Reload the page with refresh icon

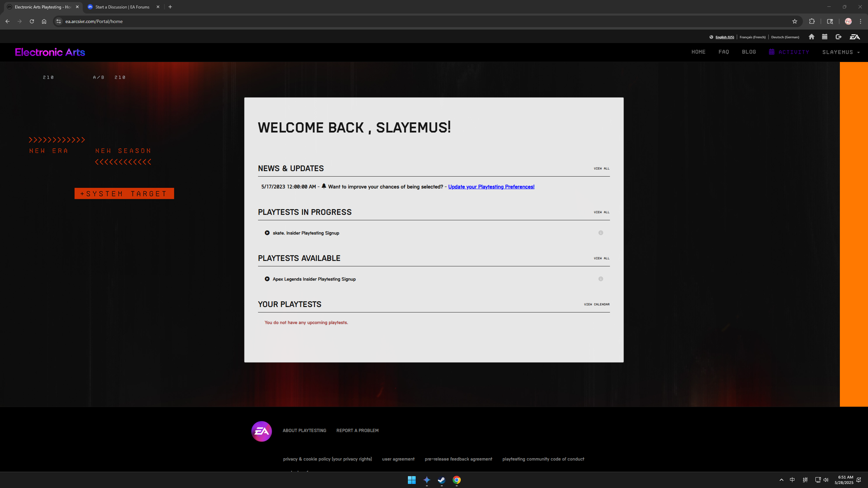coord(32,21)
